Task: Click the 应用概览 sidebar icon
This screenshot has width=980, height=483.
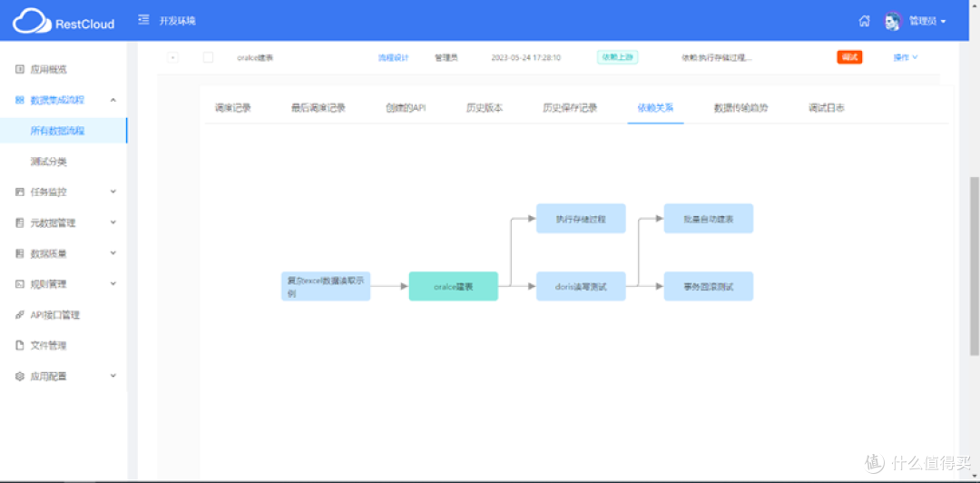Action: click(x=19, y=69)
